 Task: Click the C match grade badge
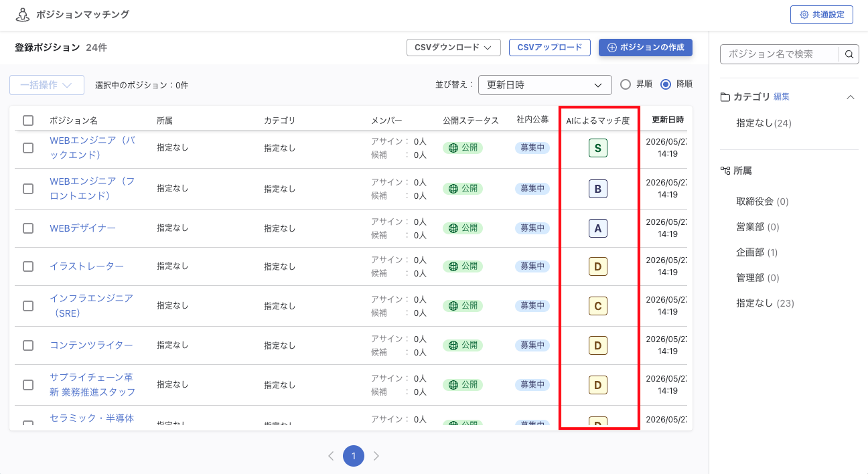pyautogui.click(x=598, y=306)
